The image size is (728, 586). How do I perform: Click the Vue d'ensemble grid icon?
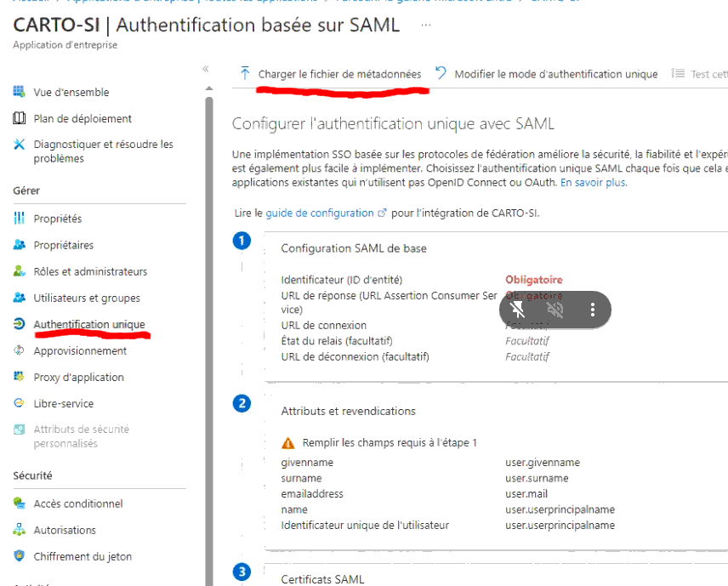pyautogui.click(x=19, y=92)
